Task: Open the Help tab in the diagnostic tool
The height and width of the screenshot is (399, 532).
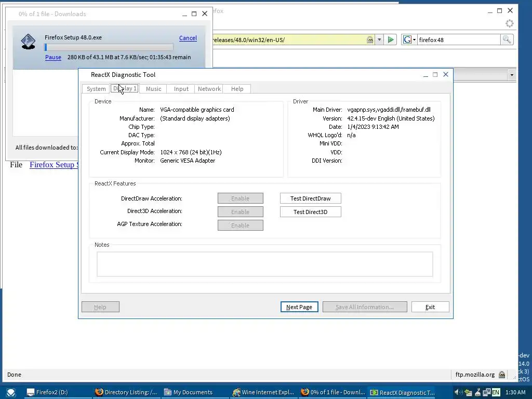Action: [x=237, y=88]
